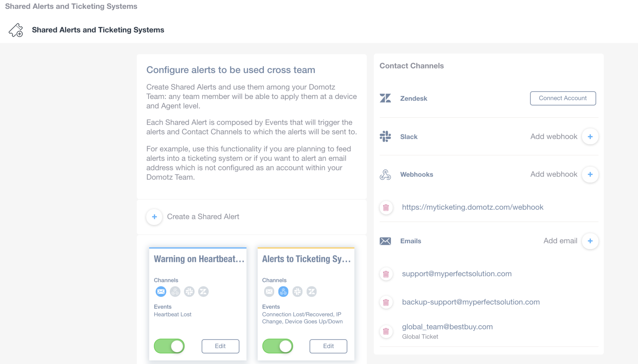Disable the Alerts to Ticketing System toggle

click(x=278, y=346)
